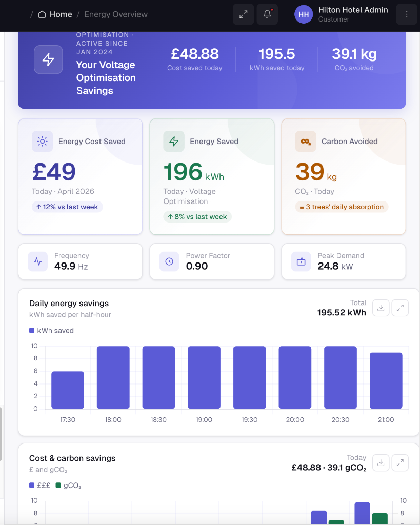
Task: Open the notifications bell
Action: pos(267,14)
